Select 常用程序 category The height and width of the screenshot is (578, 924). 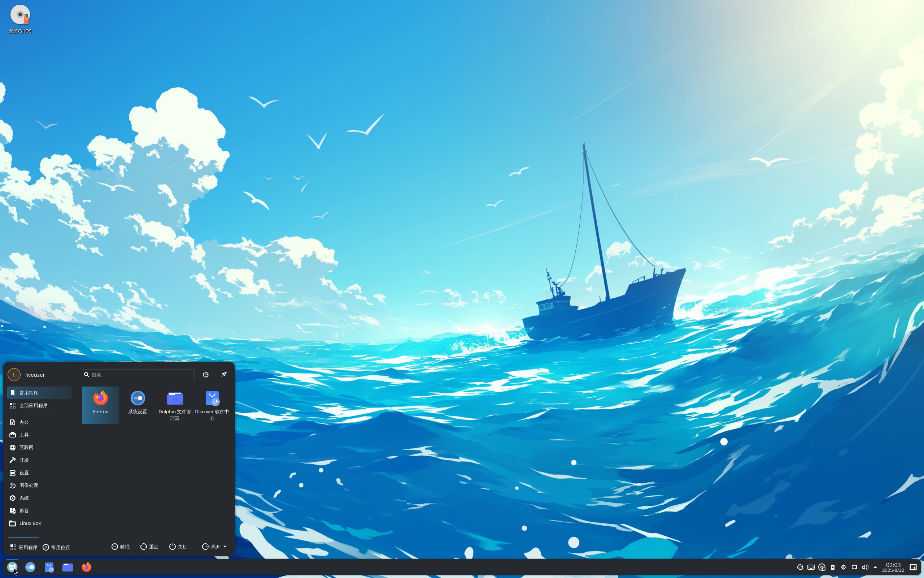tap(40, 393)
